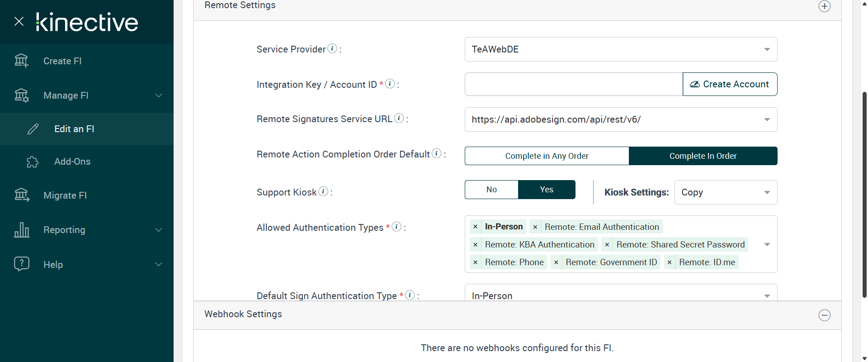Expand Remote Settings with the plus icon
Viewport: 868px width, 362px height.
click(x=824, y=6)
